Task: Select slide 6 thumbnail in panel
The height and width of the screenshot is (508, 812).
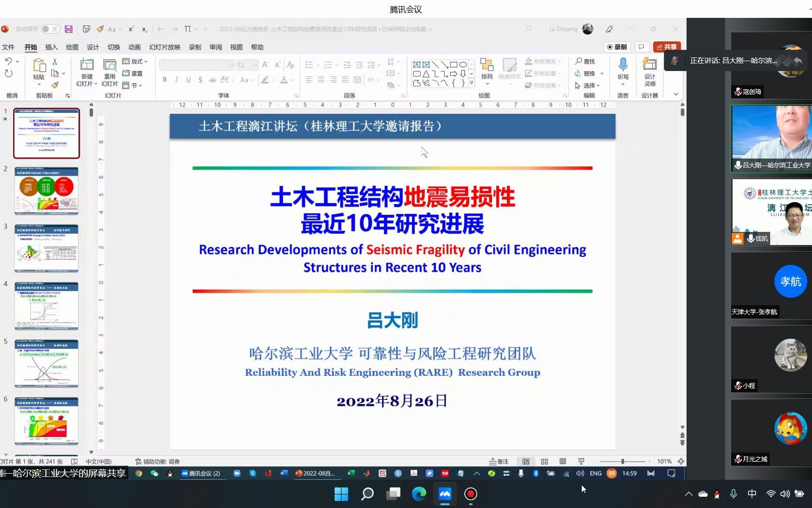Action: 47,421
